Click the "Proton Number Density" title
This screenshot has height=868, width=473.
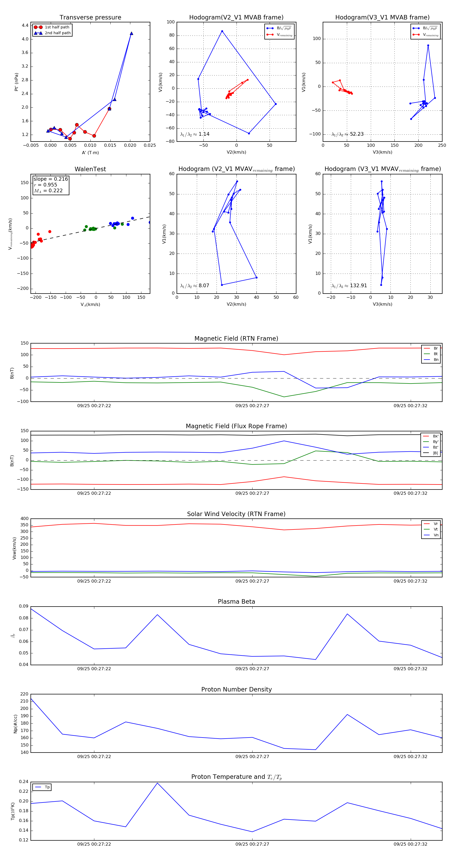pos(236,689)
